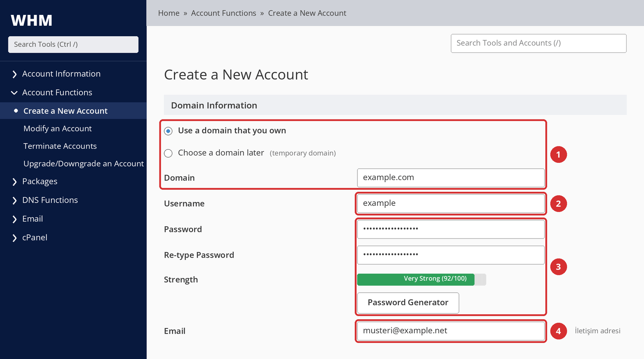Expand Packages section
The height and width of the screenshot is (359, 644).
coord(35,182)
